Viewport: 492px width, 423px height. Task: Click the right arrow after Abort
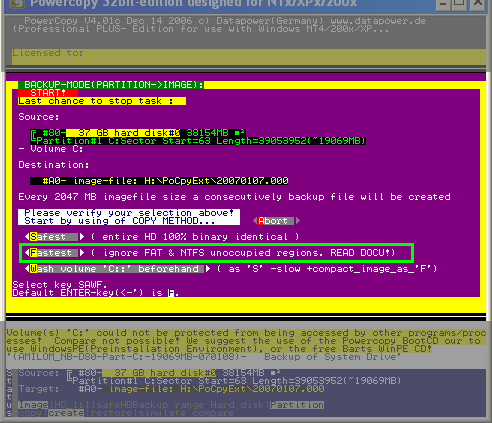(298, 221)
